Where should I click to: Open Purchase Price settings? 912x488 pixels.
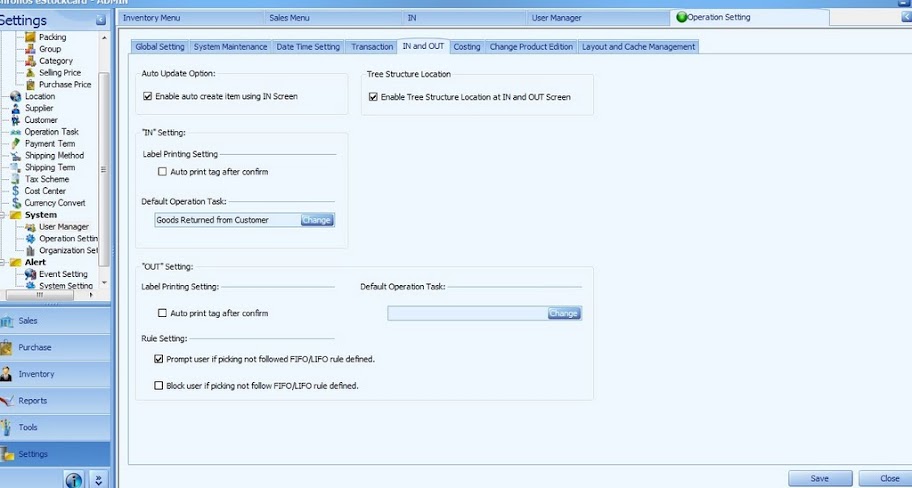65,84
